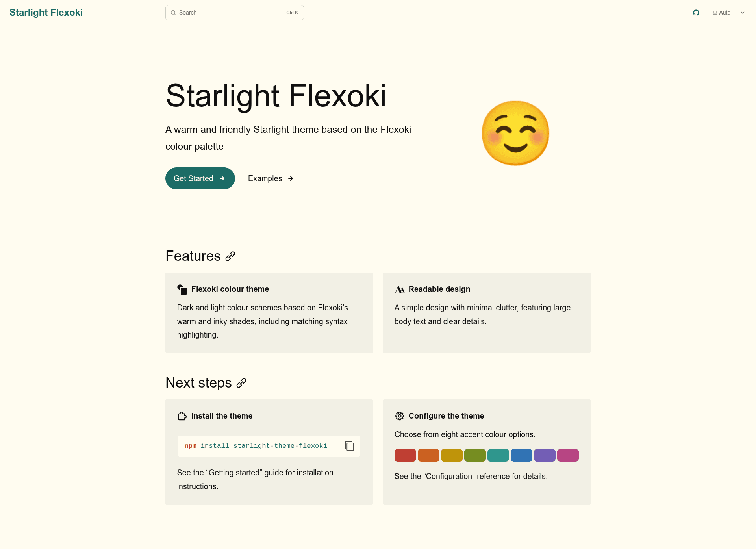Click the Configure the theme gear icon

click(x=400, y=416)
